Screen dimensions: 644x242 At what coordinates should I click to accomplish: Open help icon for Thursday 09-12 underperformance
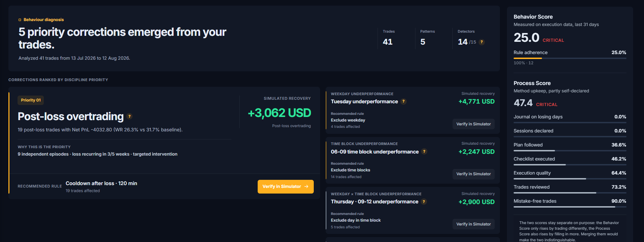point(424,202)
